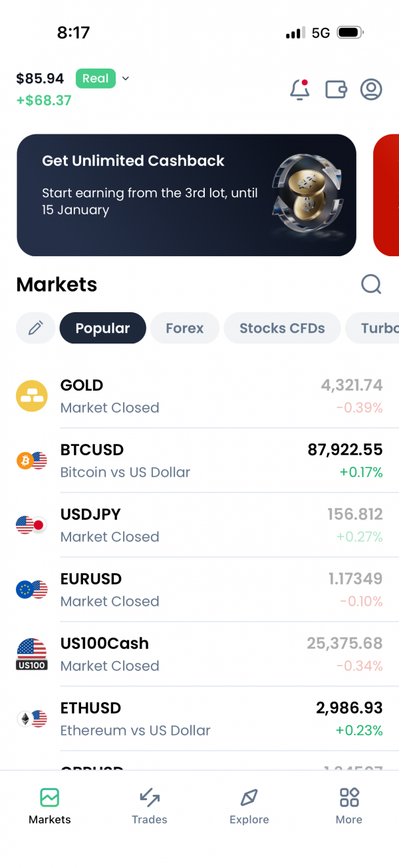
Task: Open the user profile icon
Action: (x=371, y=90)
